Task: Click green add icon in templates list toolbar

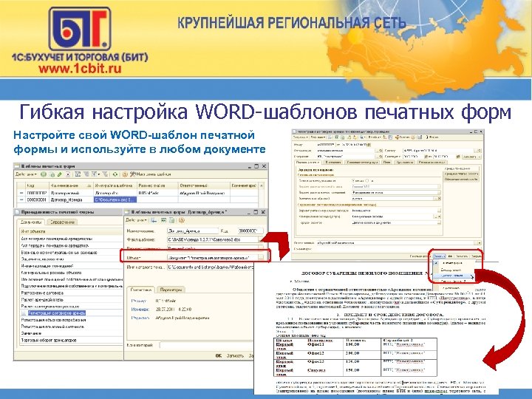Action: pyautogui.click(x=44, y=174)
